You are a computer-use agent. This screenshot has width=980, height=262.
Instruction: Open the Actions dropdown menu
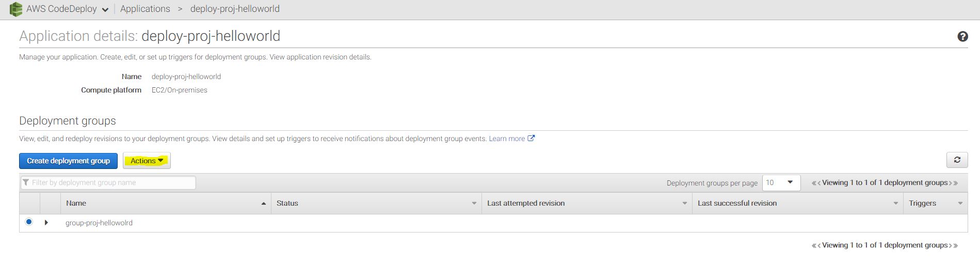[147, 161]
